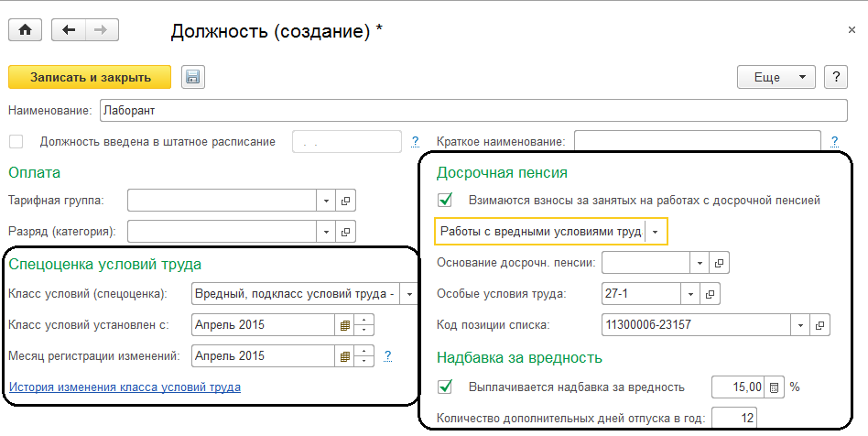Toggle Должность введена в штатное расписание checkbox
The width and height of the screenshot is (868, 436).
pos(16,141)
